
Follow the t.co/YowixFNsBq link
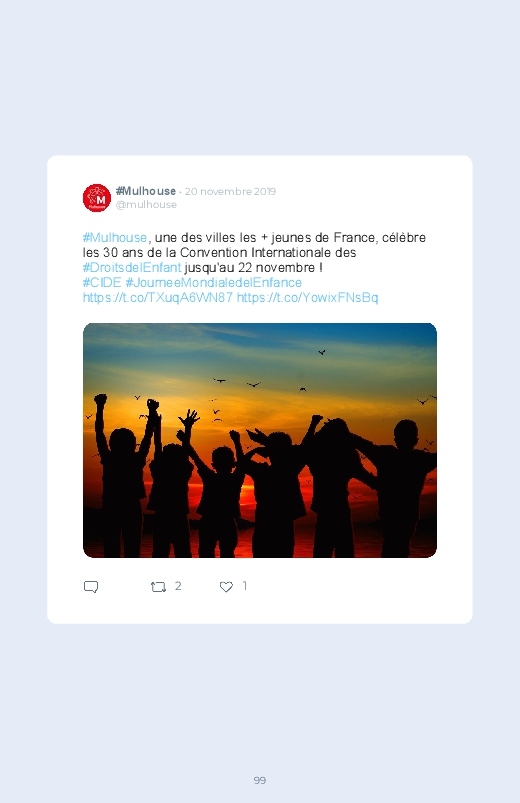tap(307, 298)
